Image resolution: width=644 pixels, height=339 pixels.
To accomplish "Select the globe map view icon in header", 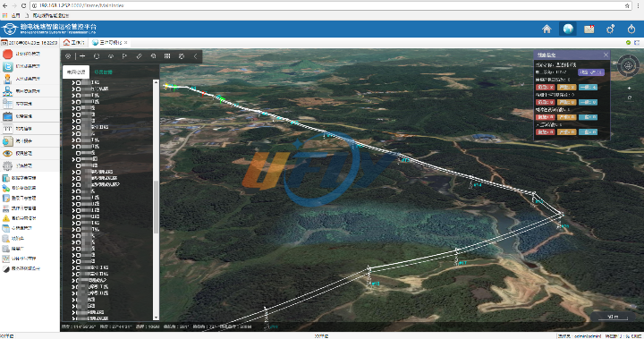I will (568, 29).
